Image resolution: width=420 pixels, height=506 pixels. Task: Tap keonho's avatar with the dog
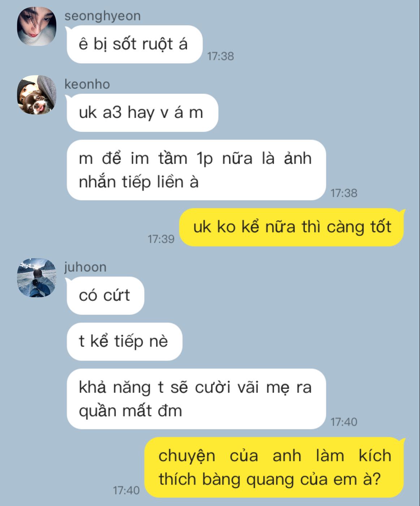(x=37, y=95)
